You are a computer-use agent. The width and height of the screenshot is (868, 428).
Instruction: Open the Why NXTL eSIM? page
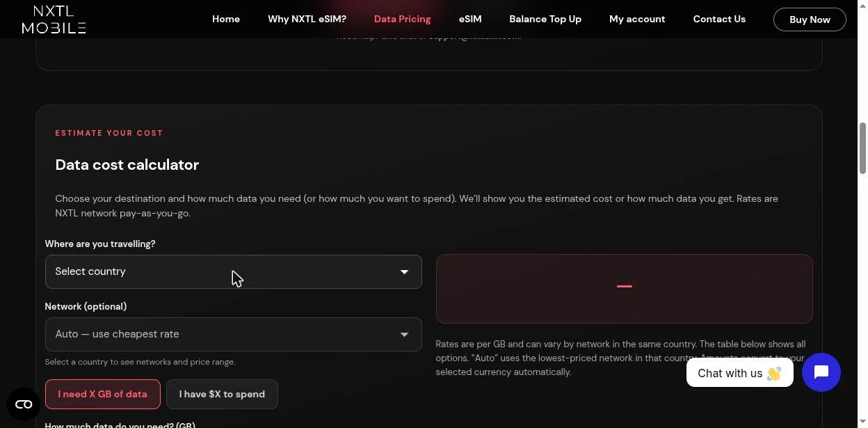point(307,19)
